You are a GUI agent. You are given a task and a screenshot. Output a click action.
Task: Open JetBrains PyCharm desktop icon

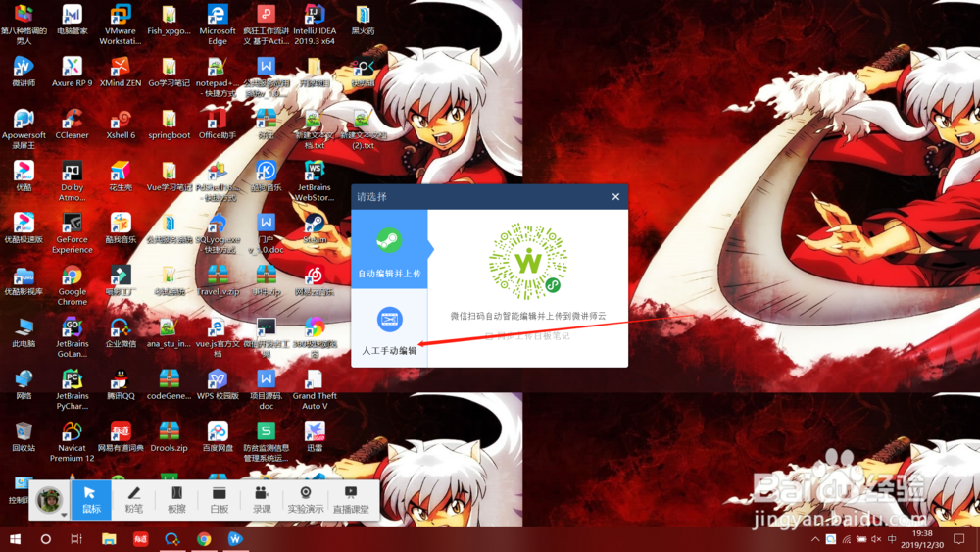point(72,389)
